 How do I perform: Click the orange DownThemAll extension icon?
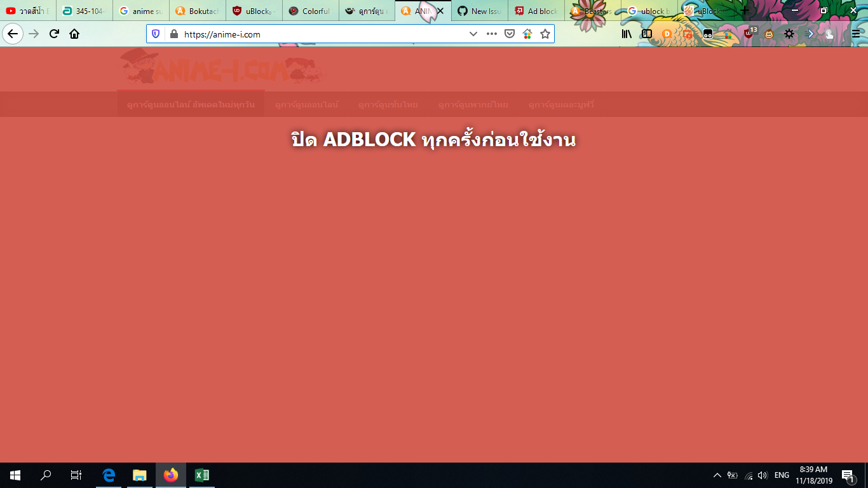[x=668, y=34]
